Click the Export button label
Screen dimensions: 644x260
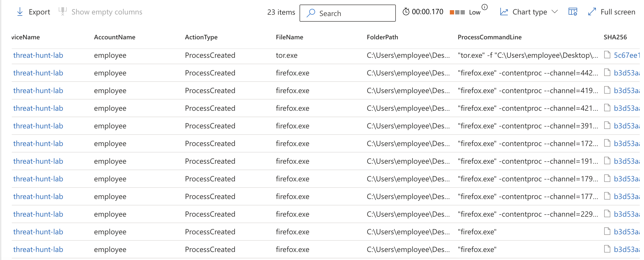39,12
